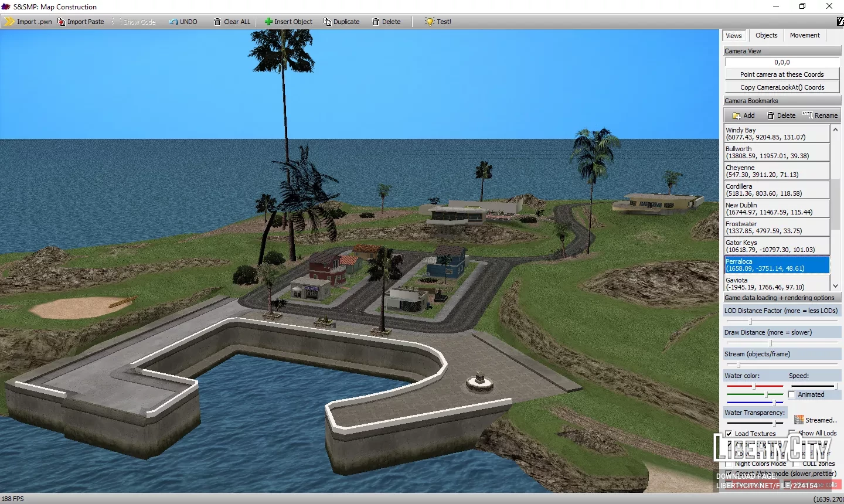The image size is (844, 504).
Task: Open the Objects tab
Action: click(x=766, y=35)
